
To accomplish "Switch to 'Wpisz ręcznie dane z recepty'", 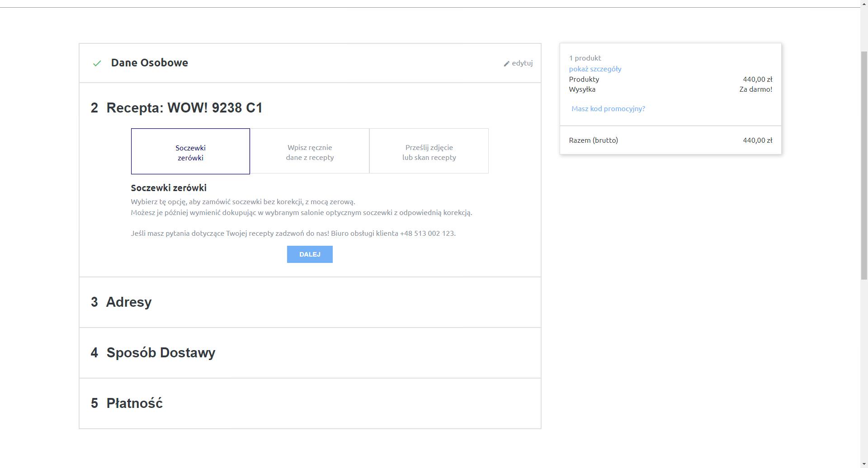I will pos(310,151).
